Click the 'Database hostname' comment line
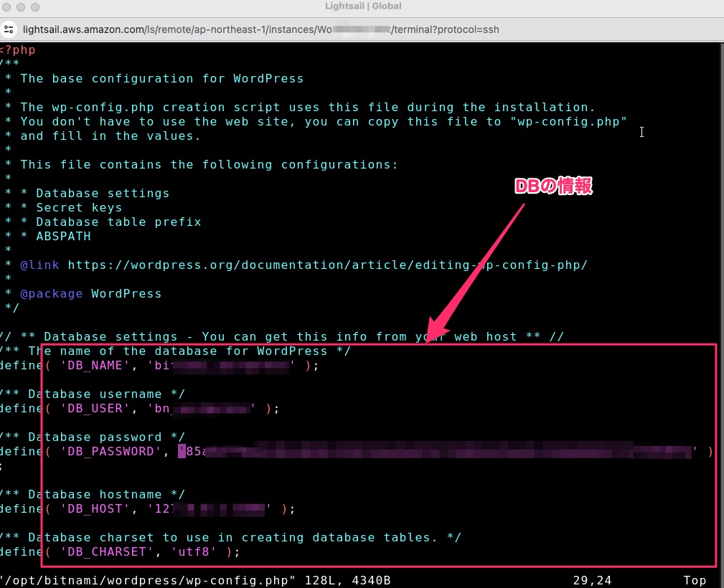This screenshot has height=588, width=724. (x=93, y=494)
